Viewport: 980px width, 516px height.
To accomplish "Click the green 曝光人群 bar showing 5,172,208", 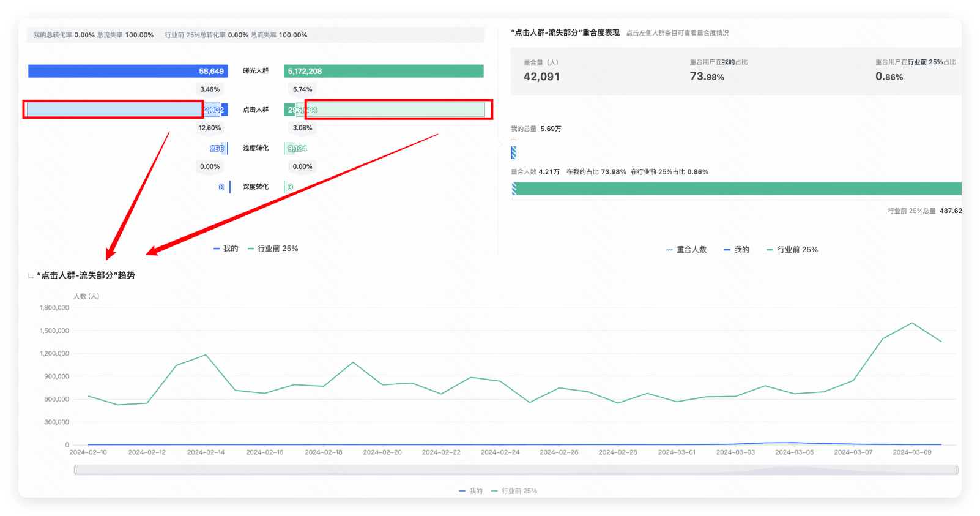I will (x=384, y=72).
